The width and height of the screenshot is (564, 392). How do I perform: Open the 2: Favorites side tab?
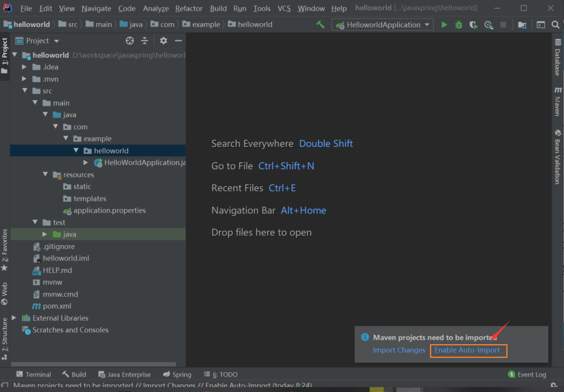tap(4, 250)
